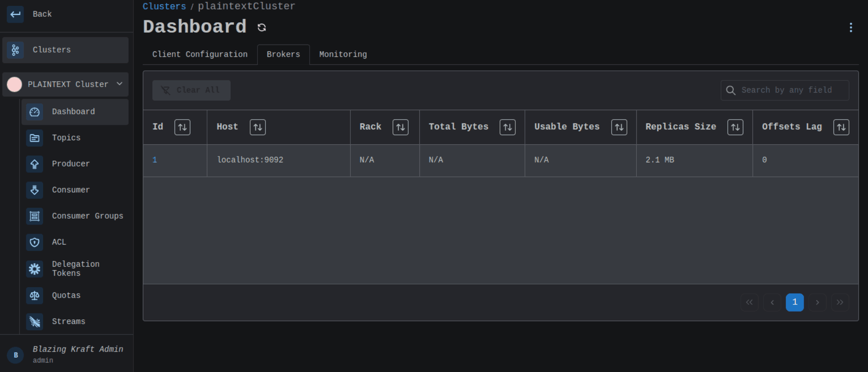Switch to Client Configuration tab
Viewport: 868px width, 372px height.
pos(200,54)
